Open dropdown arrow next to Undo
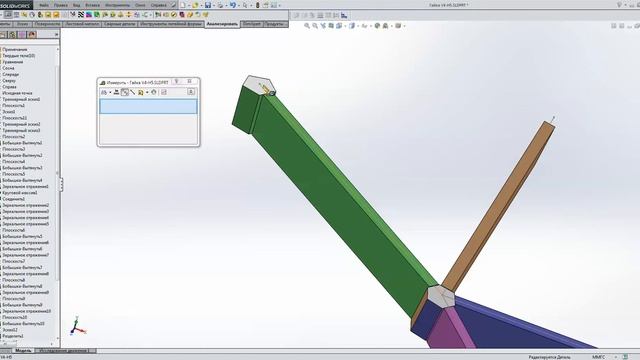 (x=239, y=5)
